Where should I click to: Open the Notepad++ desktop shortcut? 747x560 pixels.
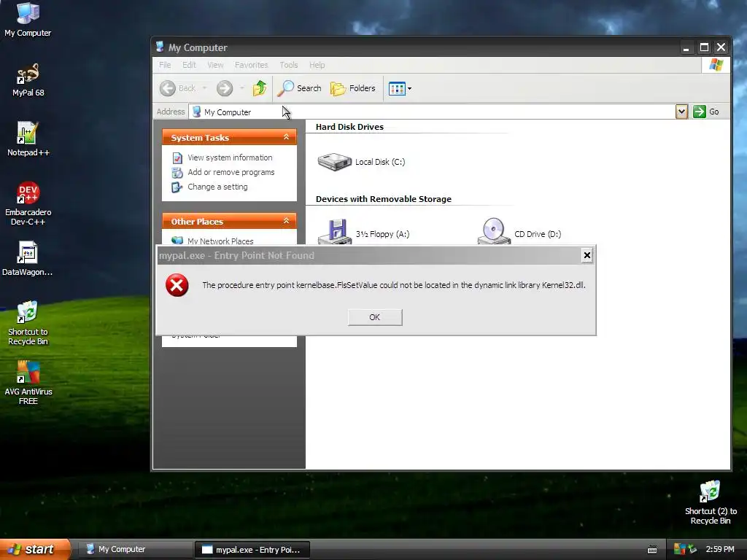point(28,139)
